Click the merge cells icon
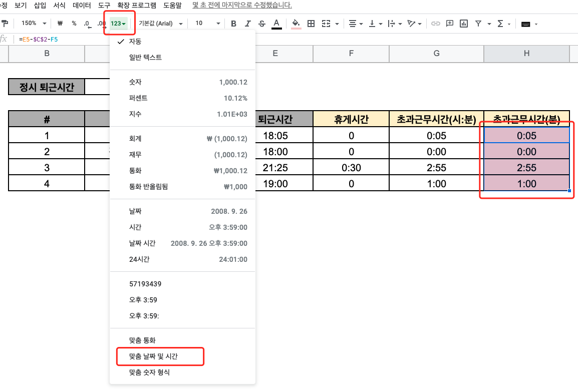The image size is (578, 392). coord(326,24)
